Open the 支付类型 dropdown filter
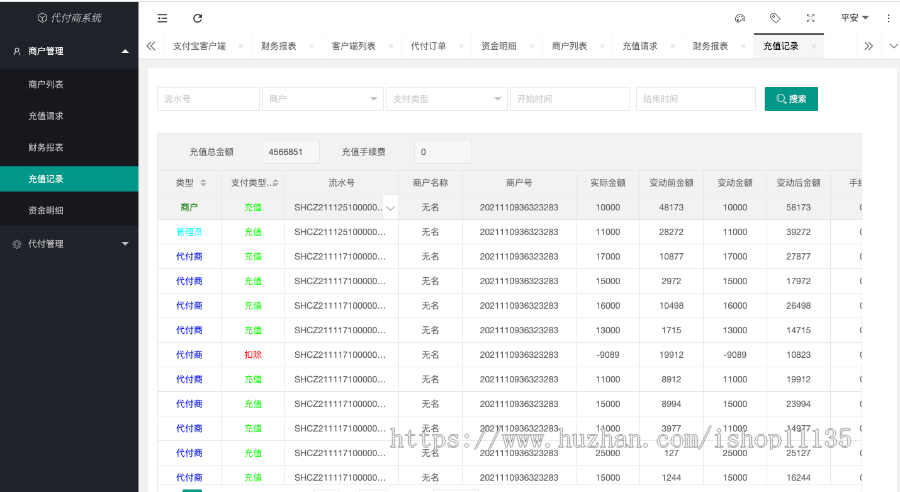Screen dimensions: 900x492 (x=447, y=99)
